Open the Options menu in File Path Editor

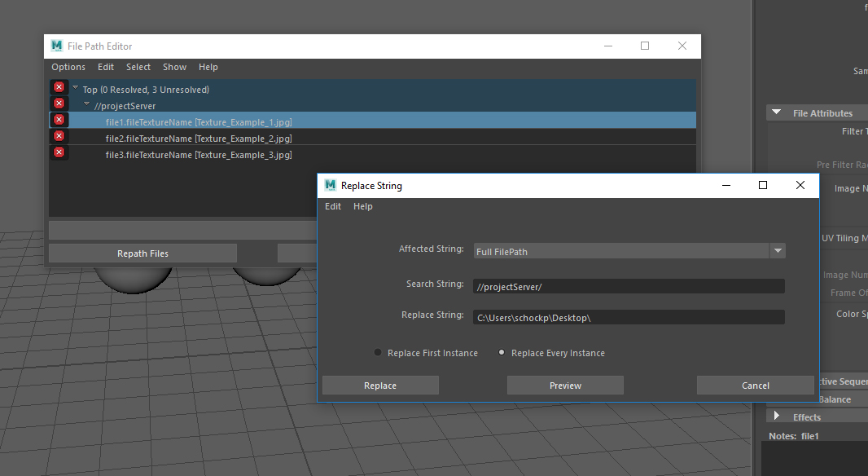(68, 67)
